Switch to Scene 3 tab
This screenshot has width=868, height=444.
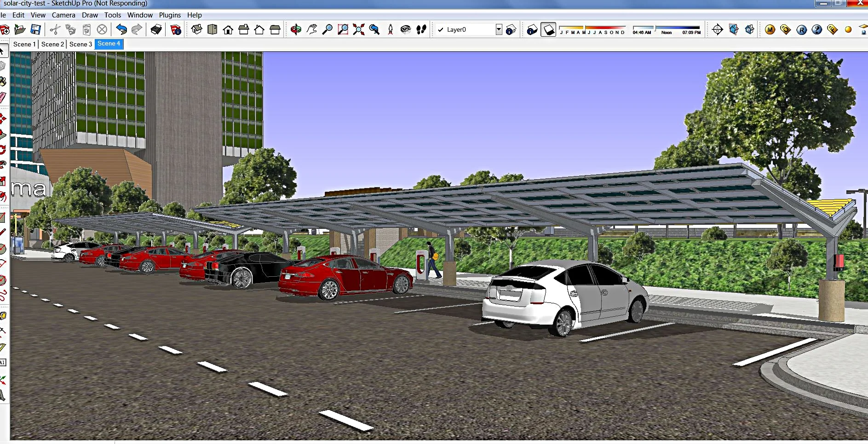(80, 44)
